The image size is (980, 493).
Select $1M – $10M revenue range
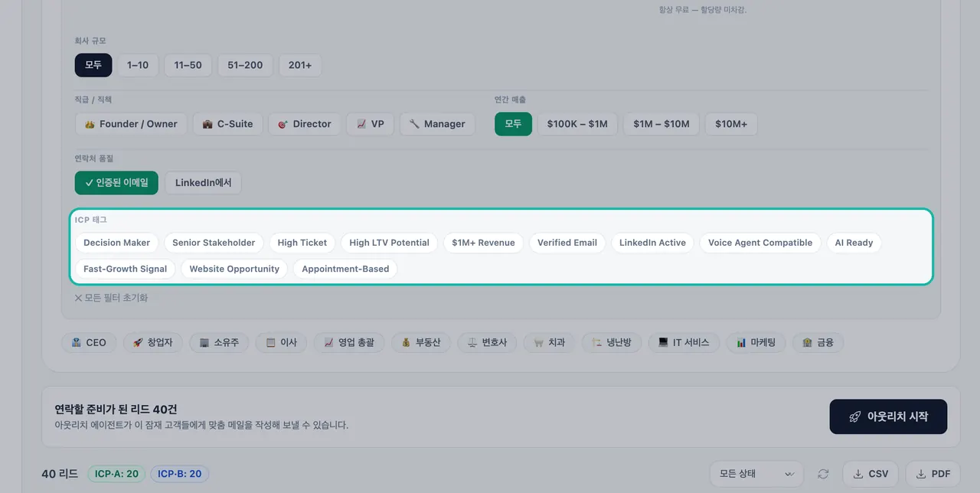(x=661, y=124)
